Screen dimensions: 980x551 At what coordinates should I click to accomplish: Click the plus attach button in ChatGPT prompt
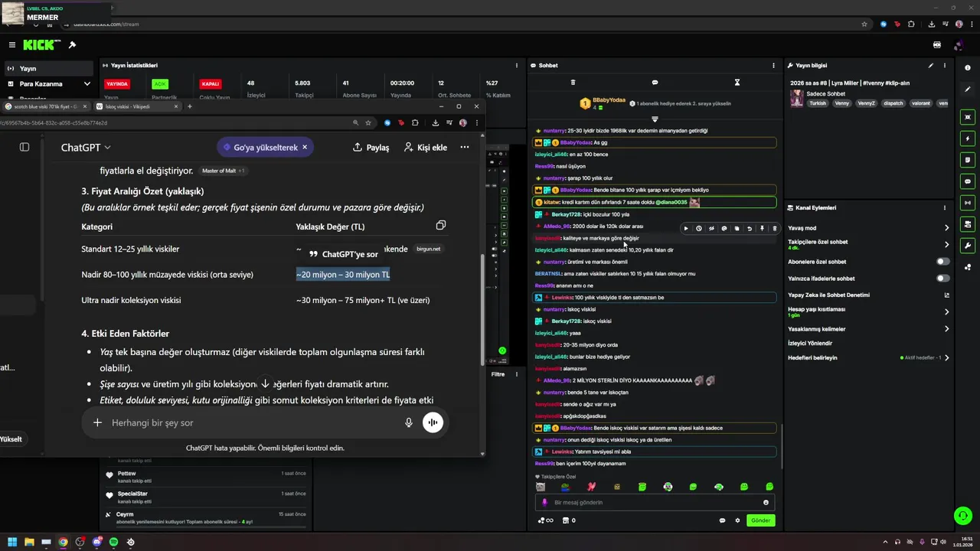(97, 422)
